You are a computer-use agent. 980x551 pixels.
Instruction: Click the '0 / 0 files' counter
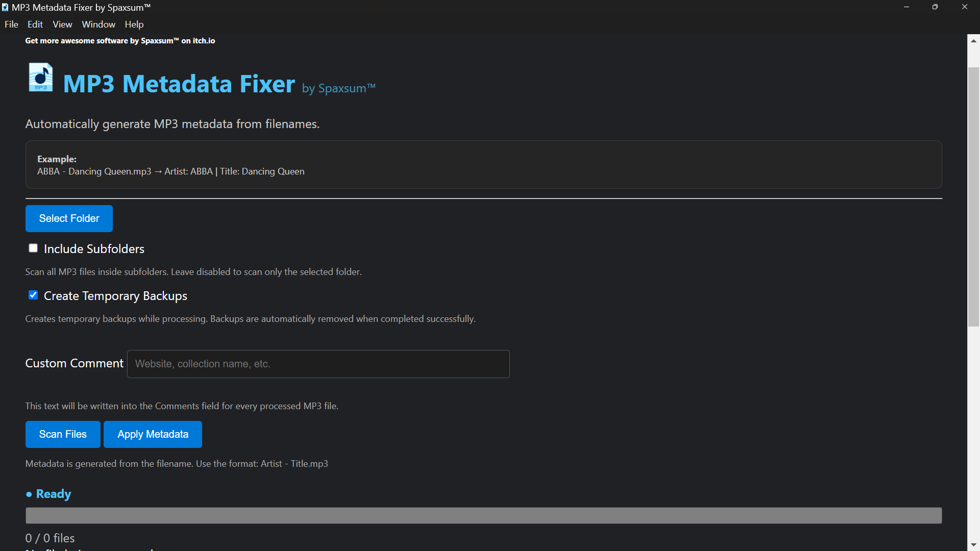pyautogui.click(x=50, y=538)
